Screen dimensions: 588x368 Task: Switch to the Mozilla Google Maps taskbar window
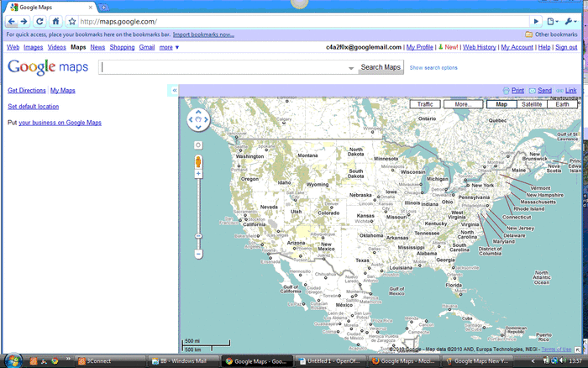point(403,361)
